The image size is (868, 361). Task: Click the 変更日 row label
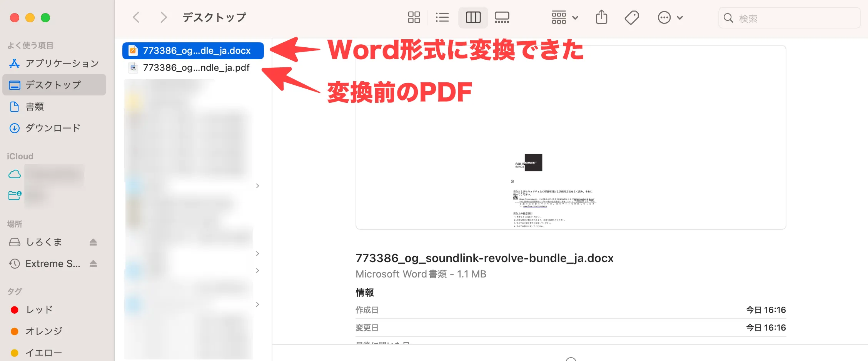pos(367,328)
